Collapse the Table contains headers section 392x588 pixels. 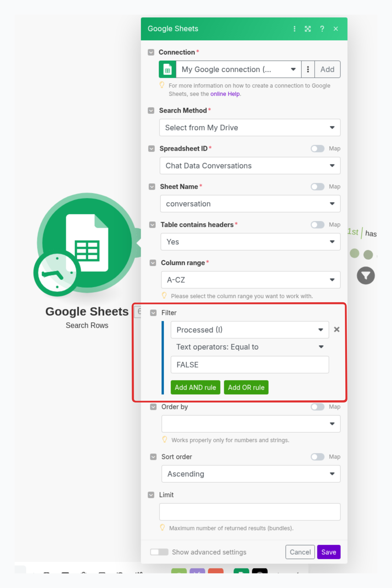pyautogui.click(x=152, y=225)
